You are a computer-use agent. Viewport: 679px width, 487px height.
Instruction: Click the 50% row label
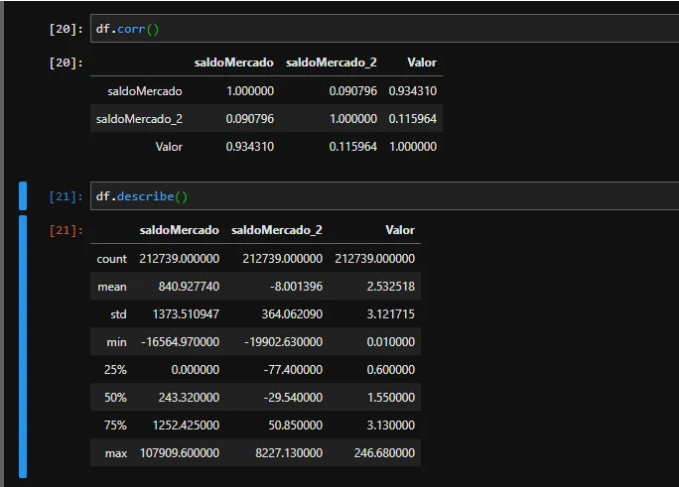[115, 397]
